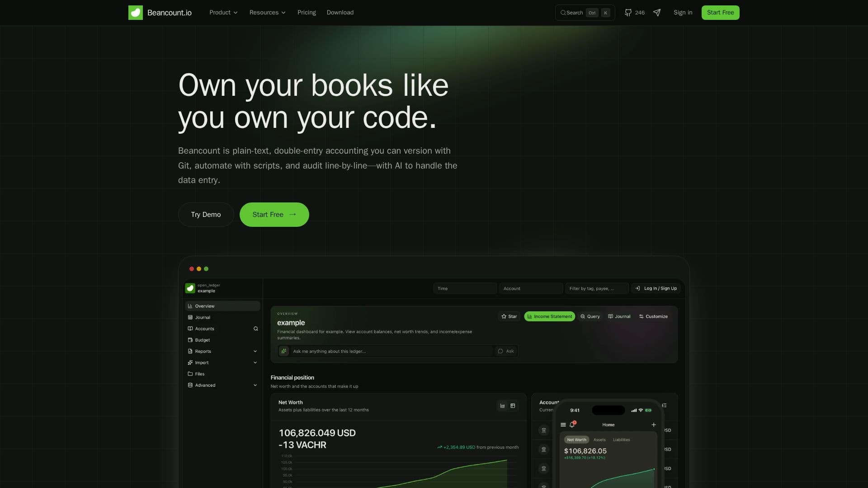Click the Beancount.io logo icon
The width and height of the screenshot is (868, 488).
point(135,13)
